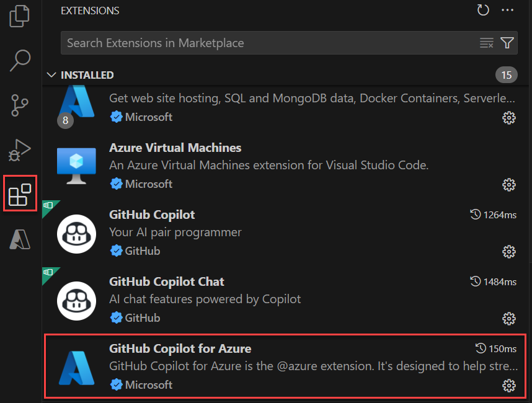Open the filter extensions funnel icon
This screenshot has width=532, height=403.
507,43
